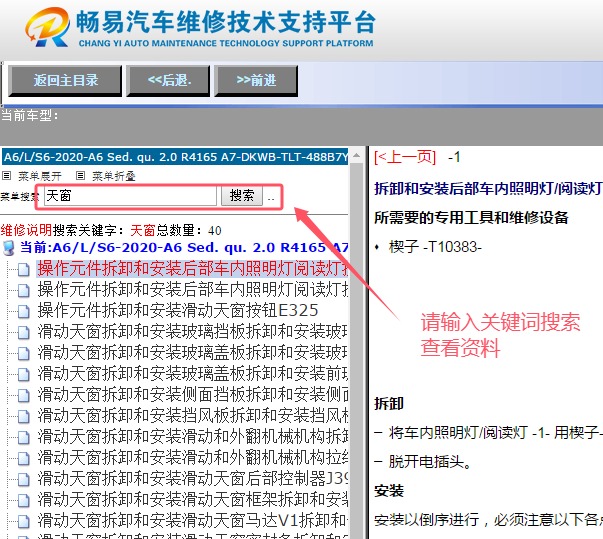Click the left panel scrollbar up arrow

357,156
